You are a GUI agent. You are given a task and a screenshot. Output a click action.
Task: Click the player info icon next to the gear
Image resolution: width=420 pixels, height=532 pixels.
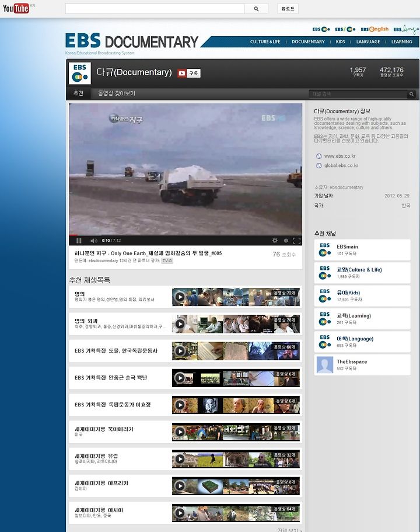coord(286,240)
